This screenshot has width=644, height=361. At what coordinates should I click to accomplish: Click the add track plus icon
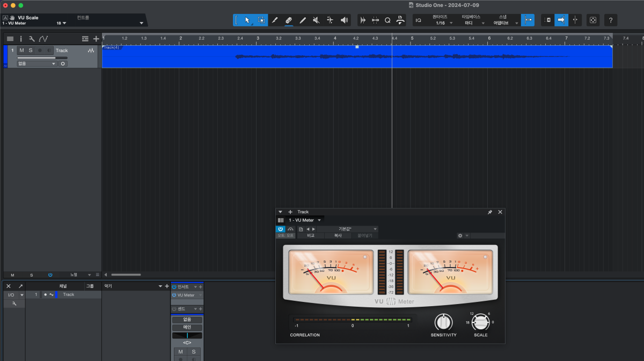click(x=96, y=39)
